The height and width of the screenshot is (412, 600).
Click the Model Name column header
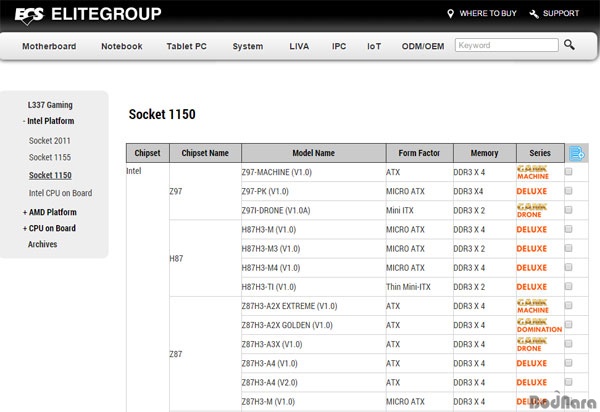(x=314, y=153)
